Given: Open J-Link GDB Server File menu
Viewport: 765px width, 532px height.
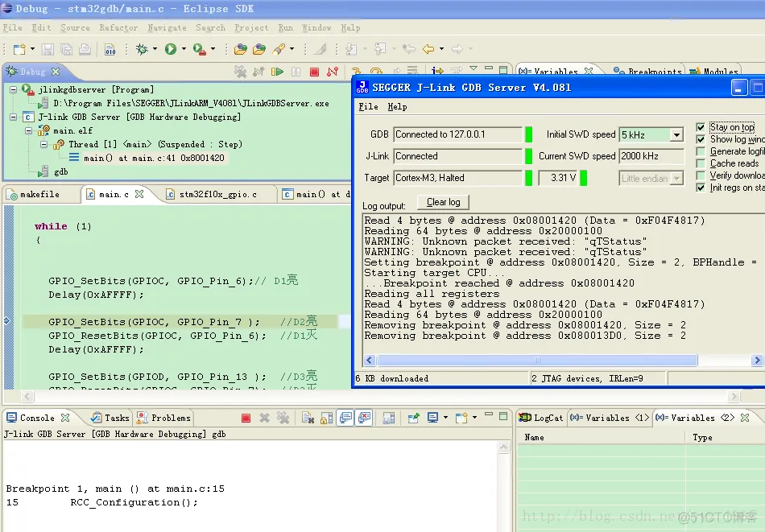Looking at the screenshot, I should coord(368,107).
